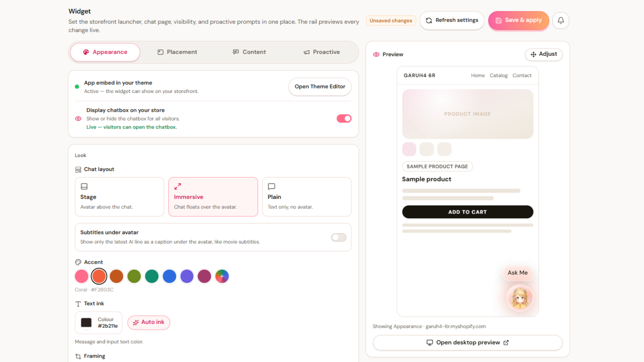Click the eye icon beside Preview
644x362 pixels.
pyautogui.click(x=376, y=54)
